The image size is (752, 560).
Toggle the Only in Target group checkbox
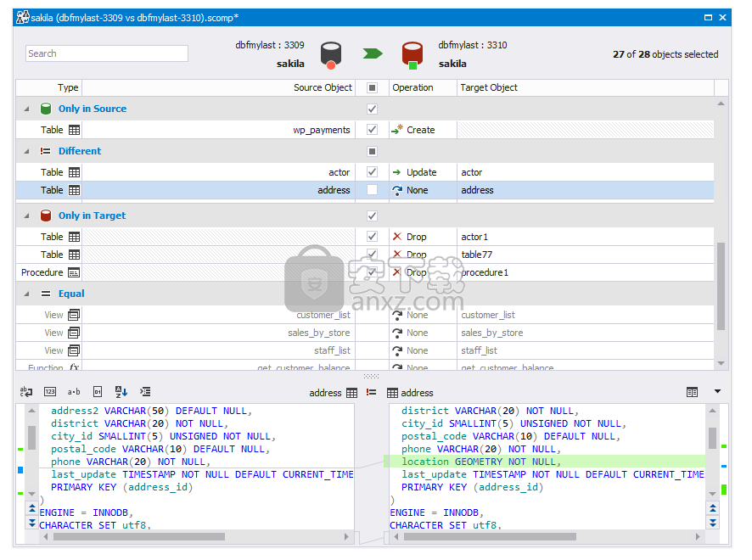(372, 216)
